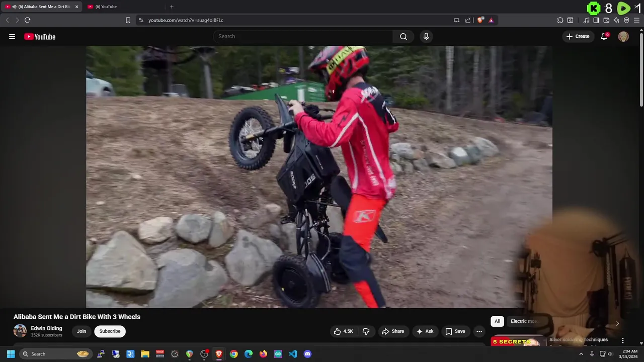Open Firefox from the taskbar
The height and width of the screenshot is (362, 644).
(263, 354)
